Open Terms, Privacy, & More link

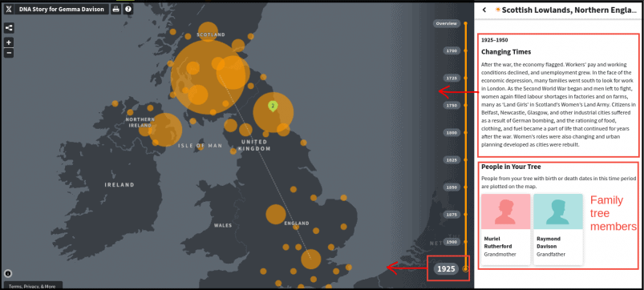tap(32, 286)
